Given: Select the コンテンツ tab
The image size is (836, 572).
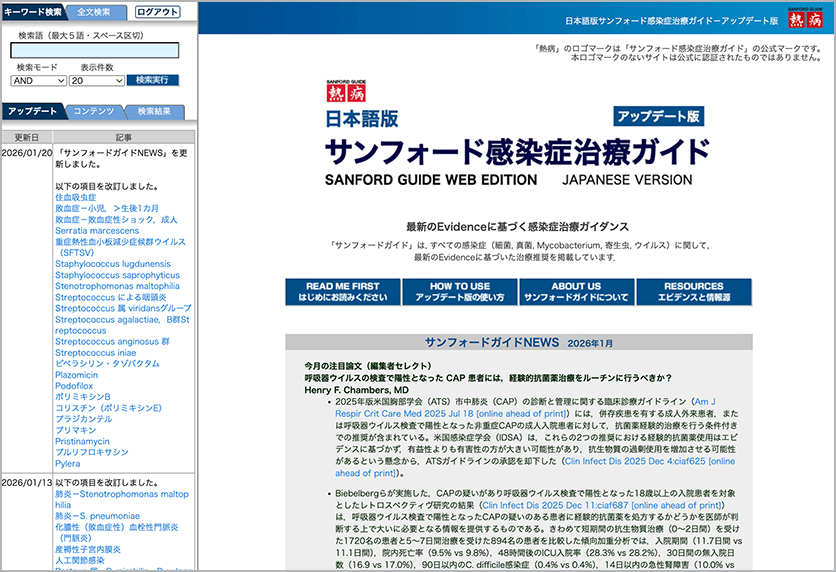Looking at the screenshot, I should pyautogui.click(x=94, y=111).
